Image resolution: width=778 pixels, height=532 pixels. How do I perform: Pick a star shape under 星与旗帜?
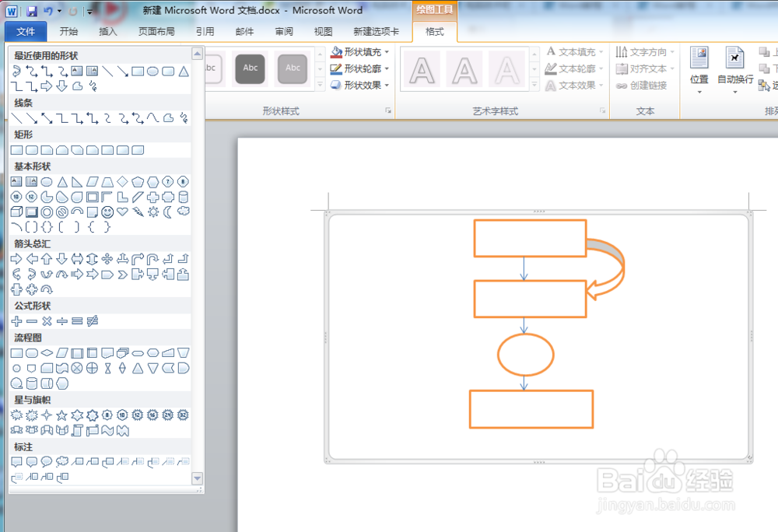(x=62, y=415)
